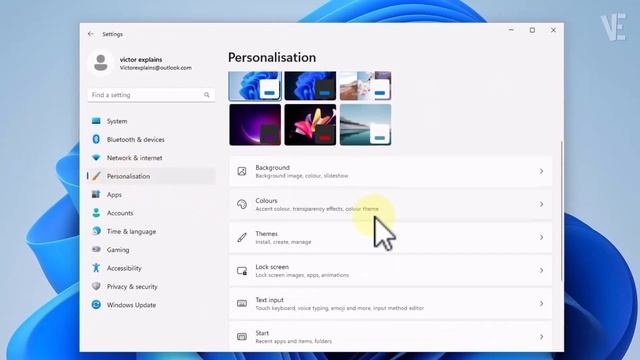
Task: Click the Lock screen icon
Action: (x=242, y=271)
